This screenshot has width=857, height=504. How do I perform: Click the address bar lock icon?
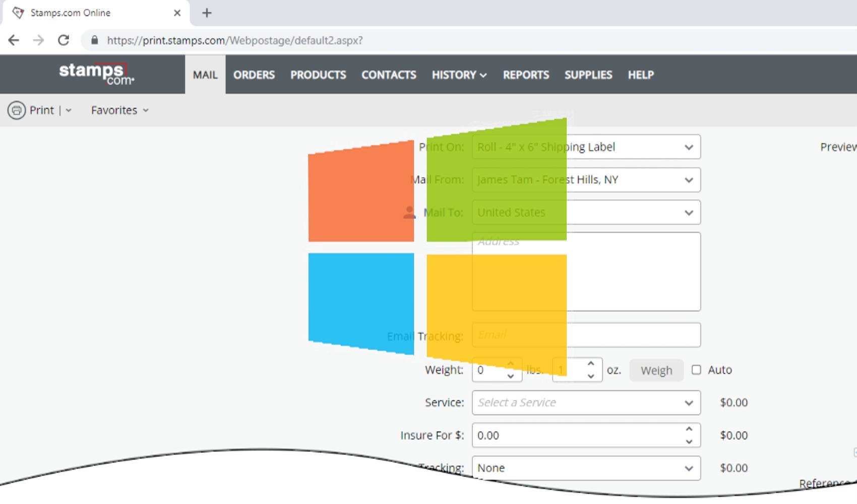94,40
